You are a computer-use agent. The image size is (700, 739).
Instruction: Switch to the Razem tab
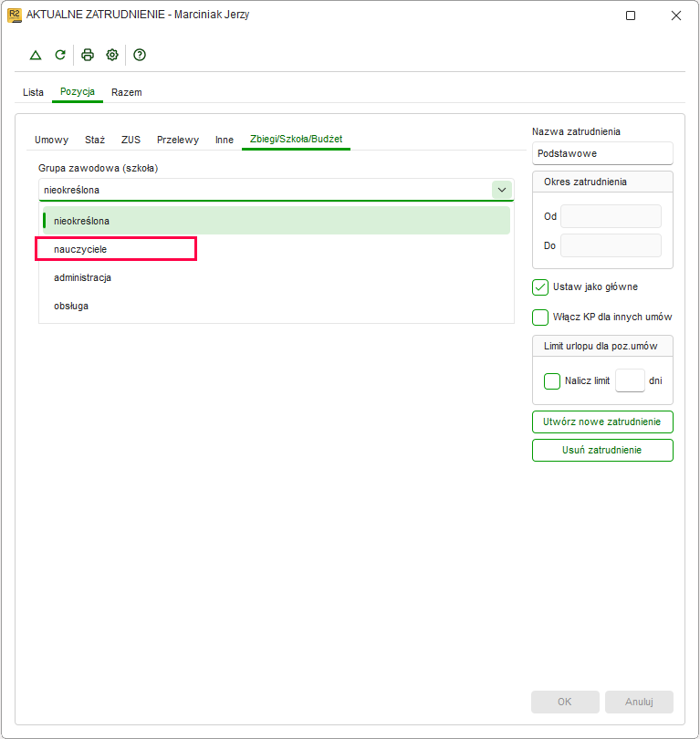[x=126, y=92]
